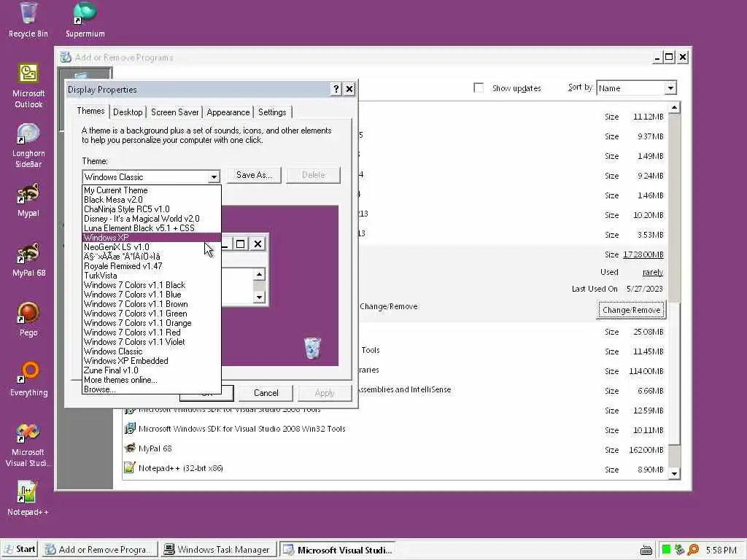Open the MyPal 68 desktop shortcut
The width and height of the screenshot is (747, 560).
tap(28, 260)
